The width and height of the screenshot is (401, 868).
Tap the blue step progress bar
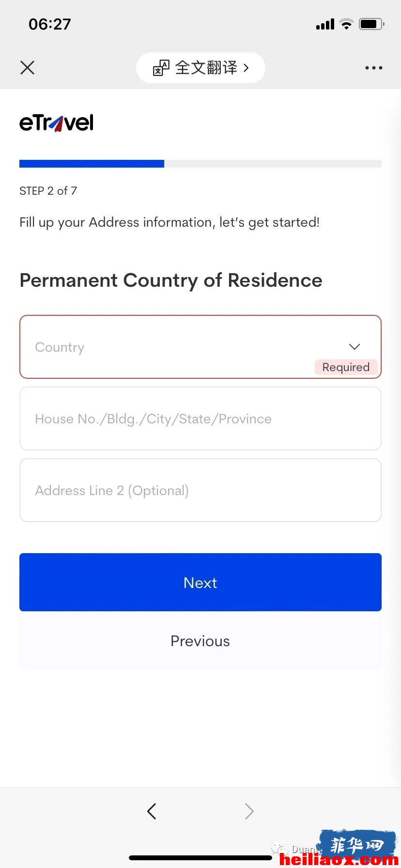coord(92,164)
